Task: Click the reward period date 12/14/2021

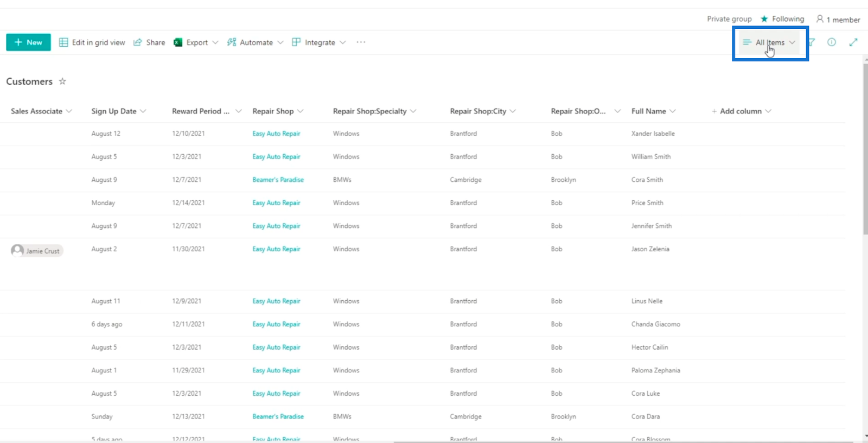Action: point(188,203)
